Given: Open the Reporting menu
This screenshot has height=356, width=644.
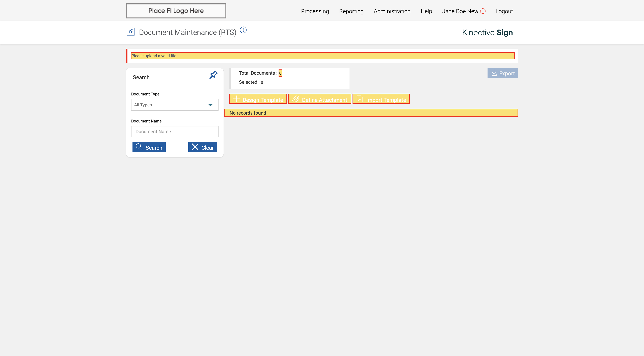Looking at the screenshot, I should [351, 11].
